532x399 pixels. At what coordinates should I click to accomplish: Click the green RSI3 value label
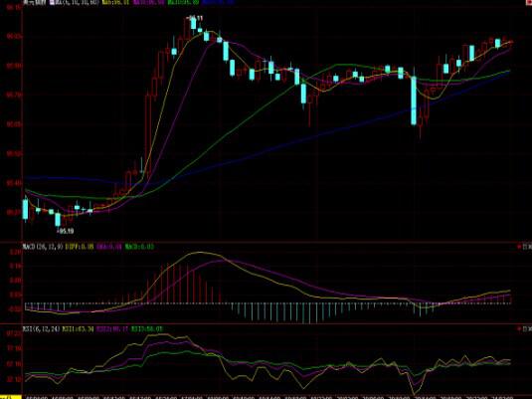(x=147, y=328)
